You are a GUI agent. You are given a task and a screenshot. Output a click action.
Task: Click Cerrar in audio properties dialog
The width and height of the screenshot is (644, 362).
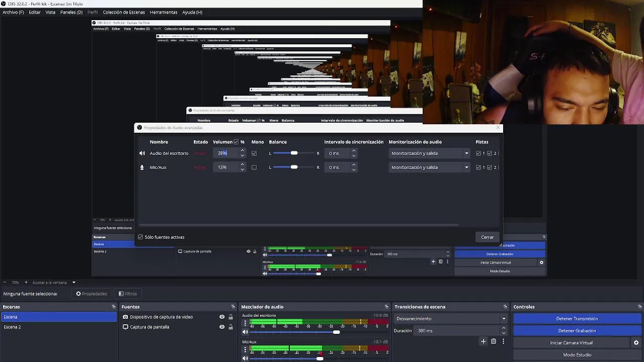coord(488,237)
